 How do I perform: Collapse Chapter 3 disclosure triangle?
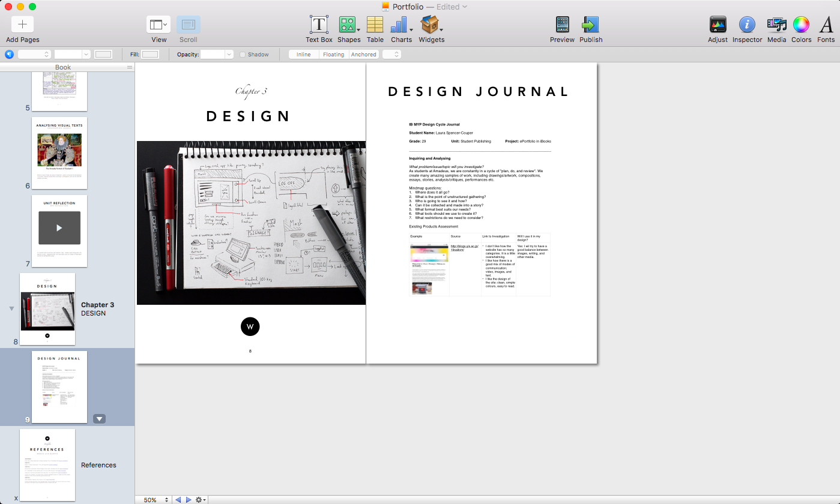11,308
